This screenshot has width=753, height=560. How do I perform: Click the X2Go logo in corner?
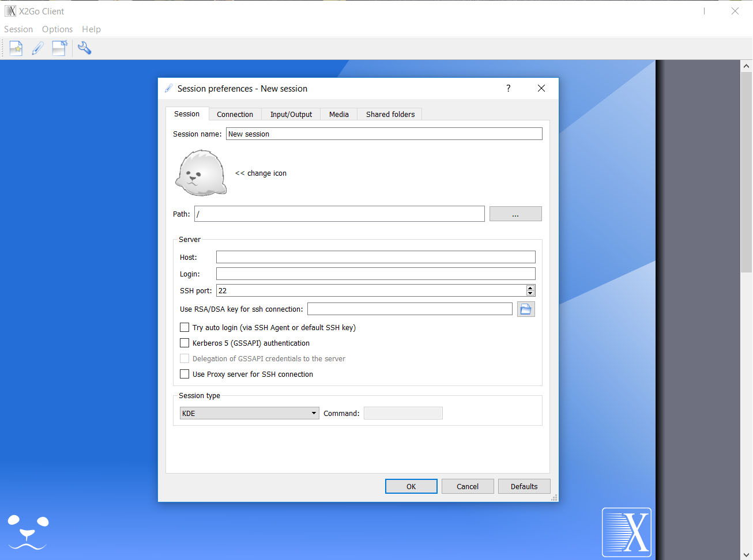(626, 532)
